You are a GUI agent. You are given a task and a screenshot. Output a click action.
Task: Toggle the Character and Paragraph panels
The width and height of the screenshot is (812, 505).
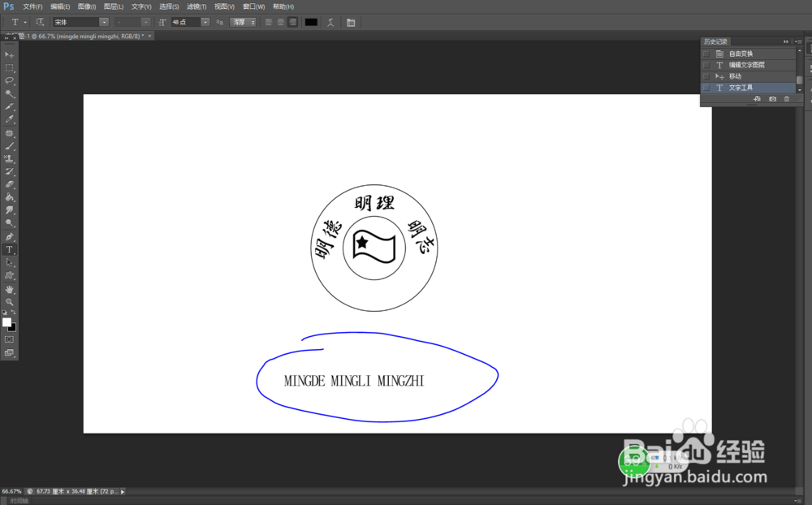point(351,22)
